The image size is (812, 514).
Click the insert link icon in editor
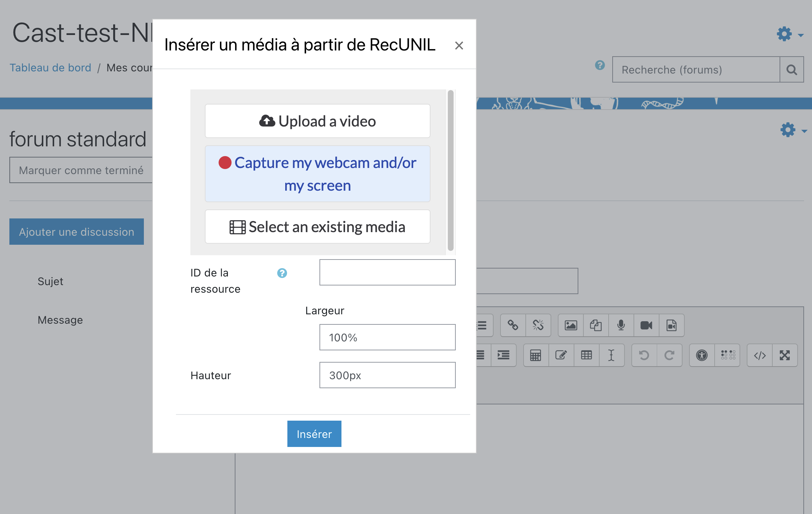[513, 325]
